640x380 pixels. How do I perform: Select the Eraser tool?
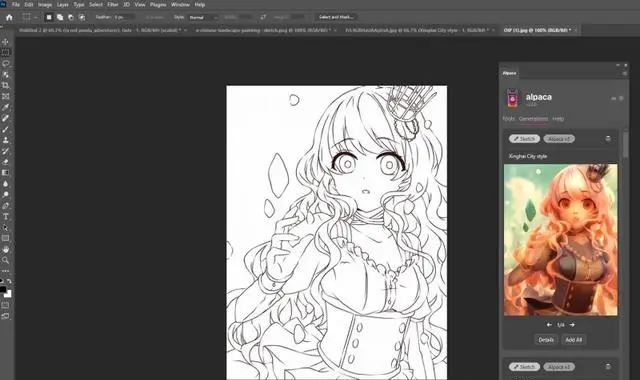coord(5,162)
